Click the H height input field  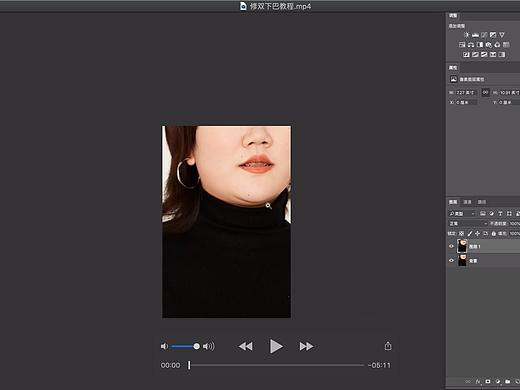point(509,92)
